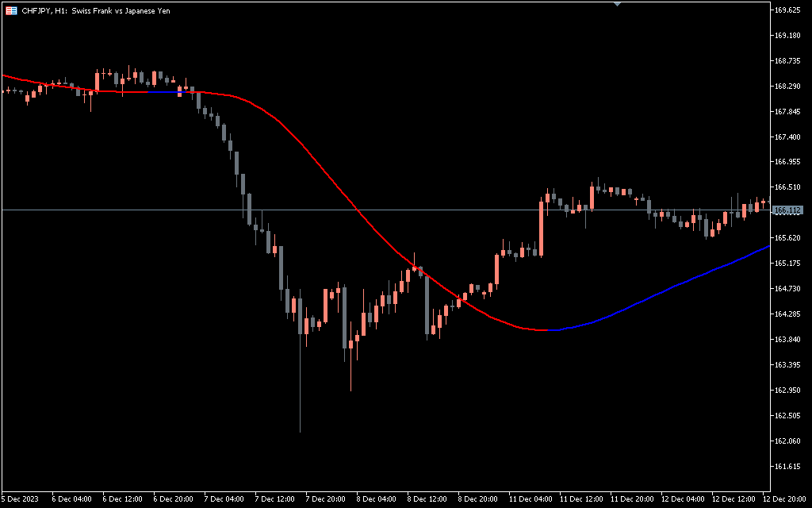Click the 163.840 price scale label

[787, 340]
